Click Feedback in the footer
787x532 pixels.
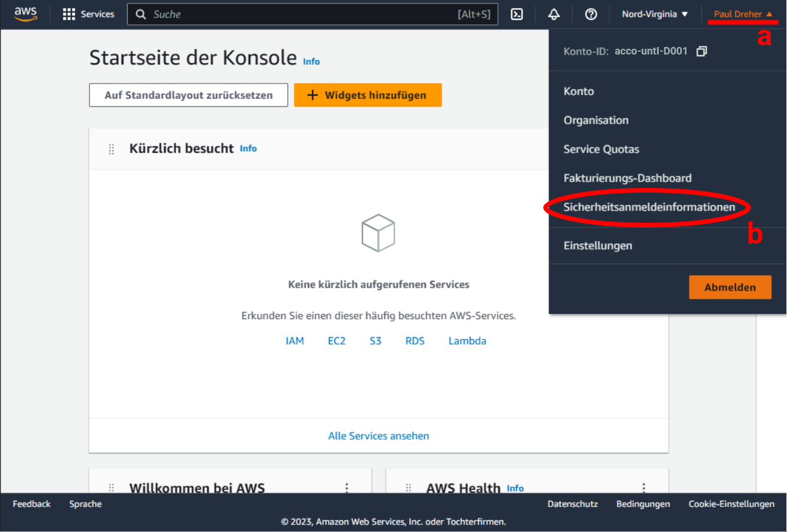31,504
